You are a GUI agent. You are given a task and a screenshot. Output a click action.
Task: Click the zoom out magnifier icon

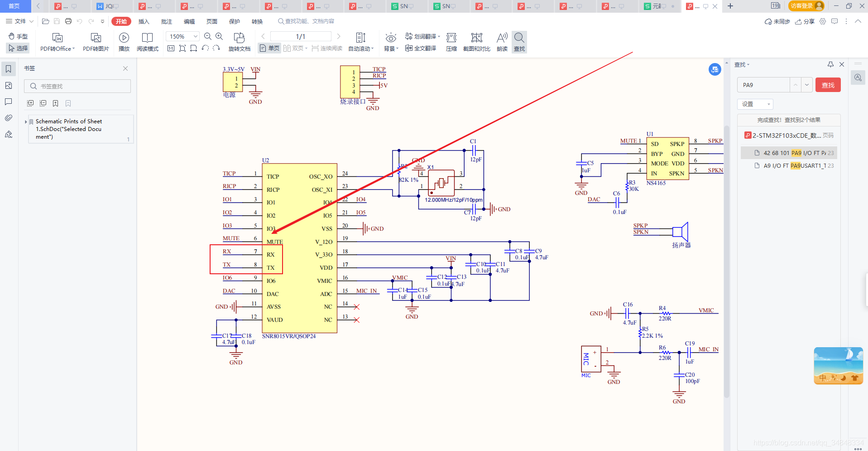(208, 36)
